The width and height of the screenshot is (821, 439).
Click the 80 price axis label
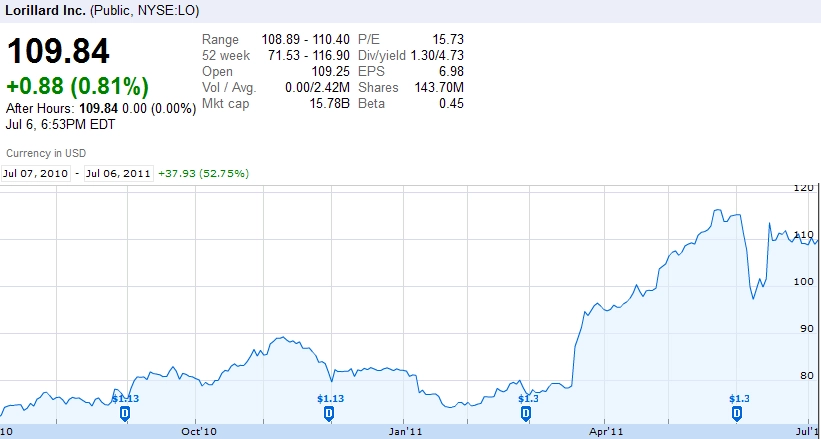tap(806, 376)
